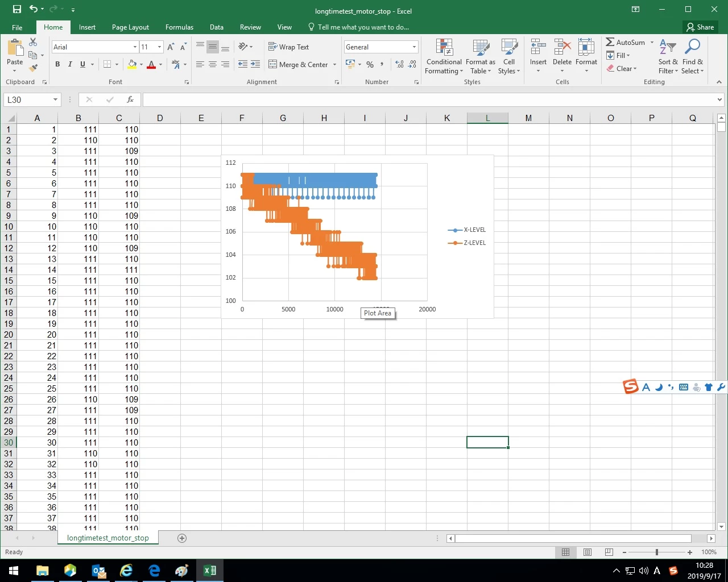Toggle Italic formatting
This screenshot has width=728, height=582.
point(70,64)
